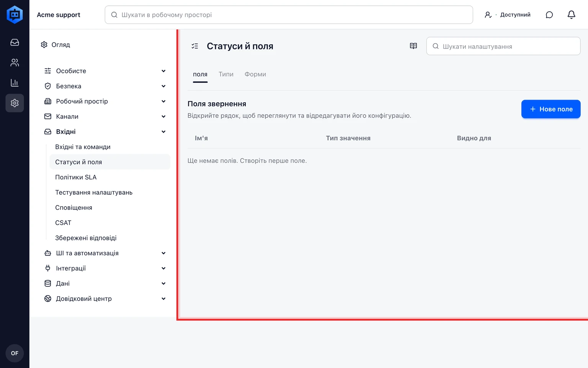Go to Огляд settings overview

tap(61, 45)
